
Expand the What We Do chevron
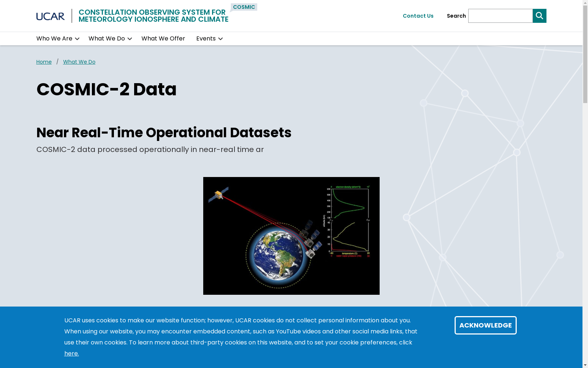pos(130,39)
